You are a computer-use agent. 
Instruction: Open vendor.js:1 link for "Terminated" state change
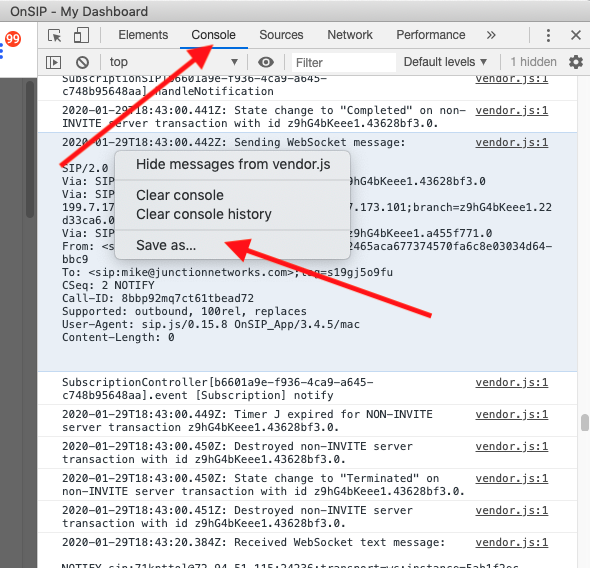(512, 478)
